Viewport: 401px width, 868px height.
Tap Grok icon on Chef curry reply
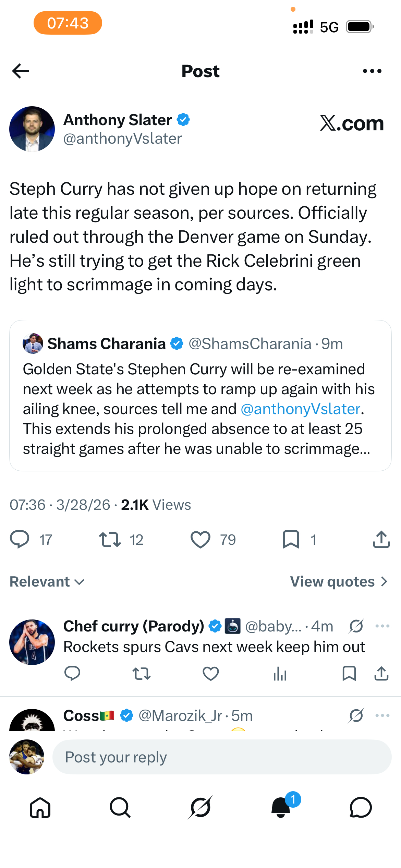coord(356,626)
